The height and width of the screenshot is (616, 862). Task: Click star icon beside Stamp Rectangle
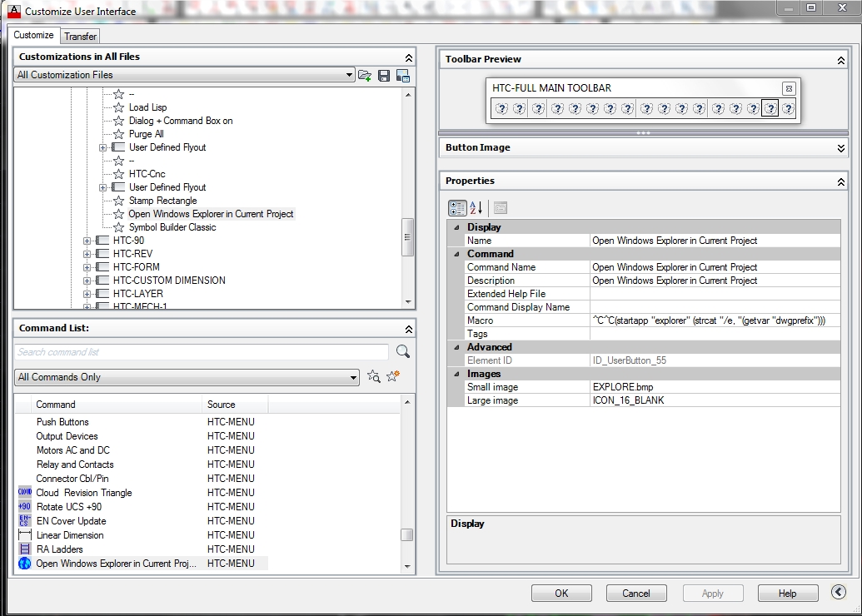click(x=119, y=201)
